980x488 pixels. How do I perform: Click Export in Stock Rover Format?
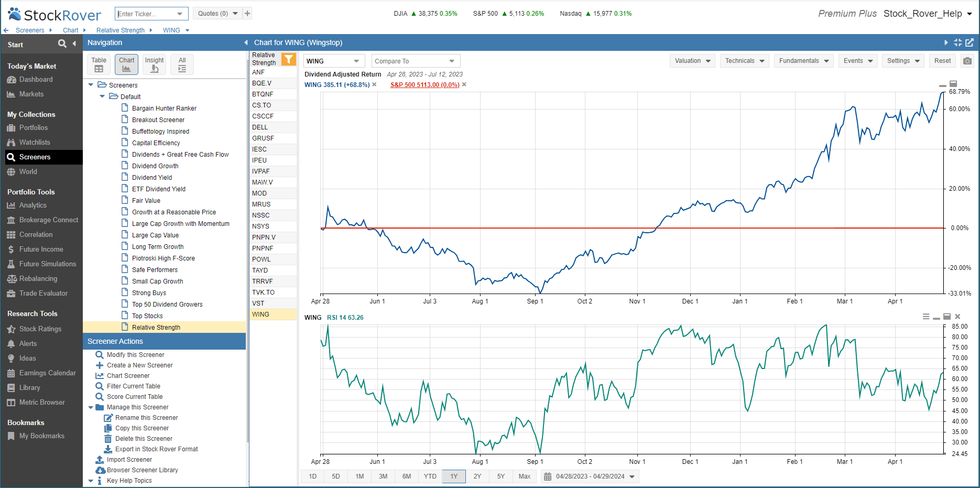click(x=156, y=449)
